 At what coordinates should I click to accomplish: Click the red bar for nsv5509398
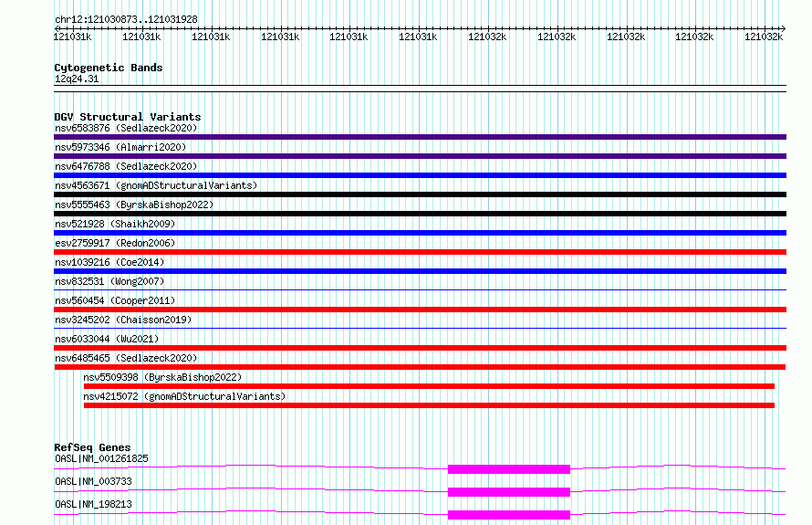click(x=429, y=386)
